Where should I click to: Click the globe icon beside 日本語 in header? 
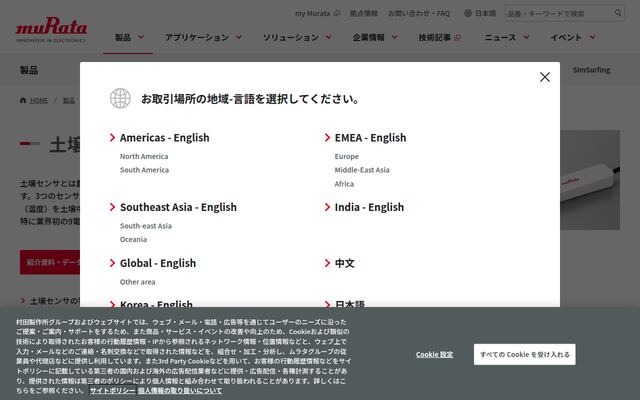coord(468,13)
